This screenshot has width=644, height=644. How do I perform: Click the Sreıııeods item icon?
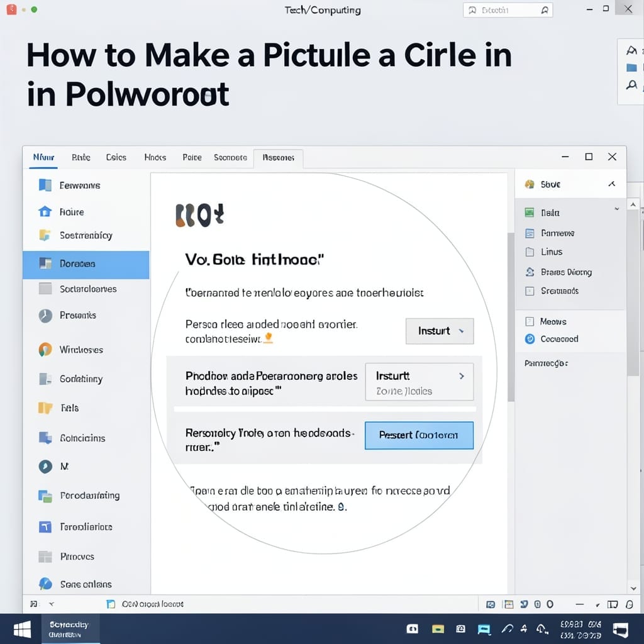click(530, 291)
